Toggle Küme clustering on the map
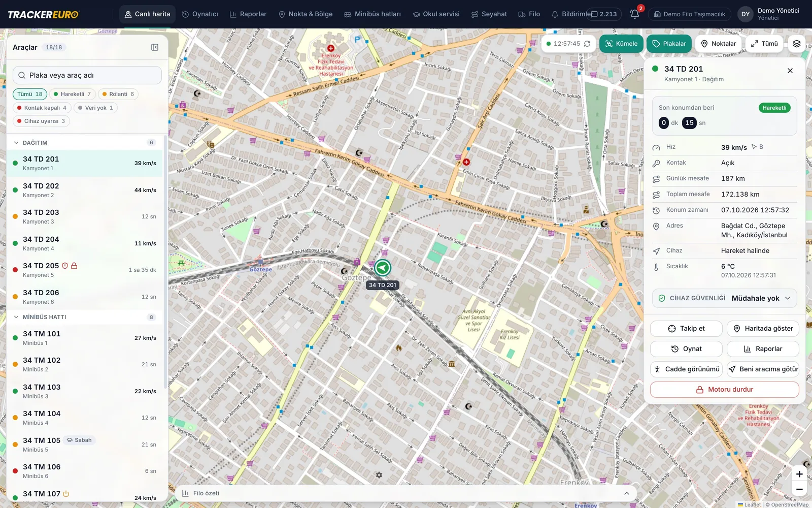Image resolution: width=812 pixels, height=508 pixels. (621, 44)
